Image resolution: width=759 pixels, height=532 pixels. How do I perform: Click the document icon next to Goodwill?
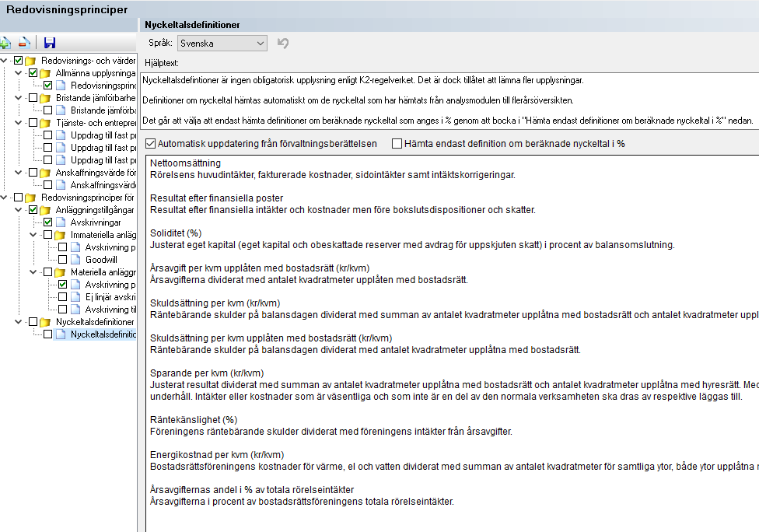tap(75, 260)
